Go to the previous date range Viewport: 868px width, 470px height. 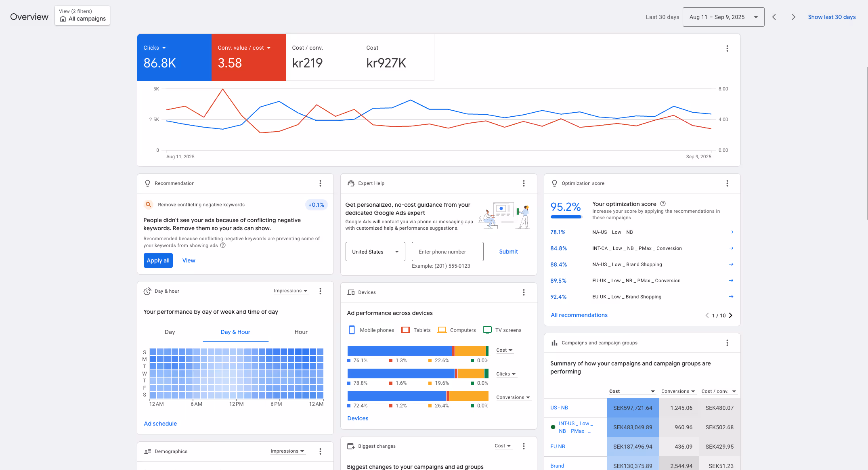pyautogui.click(x=774, y=17)
